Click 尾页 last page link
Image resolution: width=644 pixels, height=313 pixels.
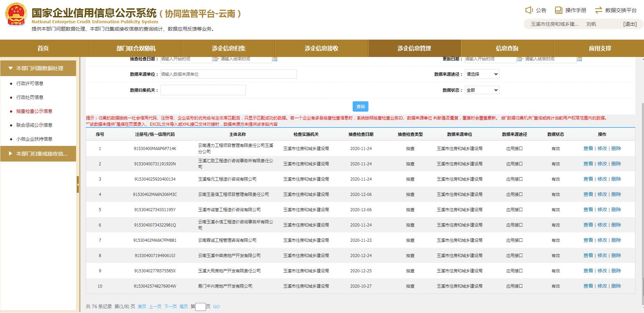[184, 306]
